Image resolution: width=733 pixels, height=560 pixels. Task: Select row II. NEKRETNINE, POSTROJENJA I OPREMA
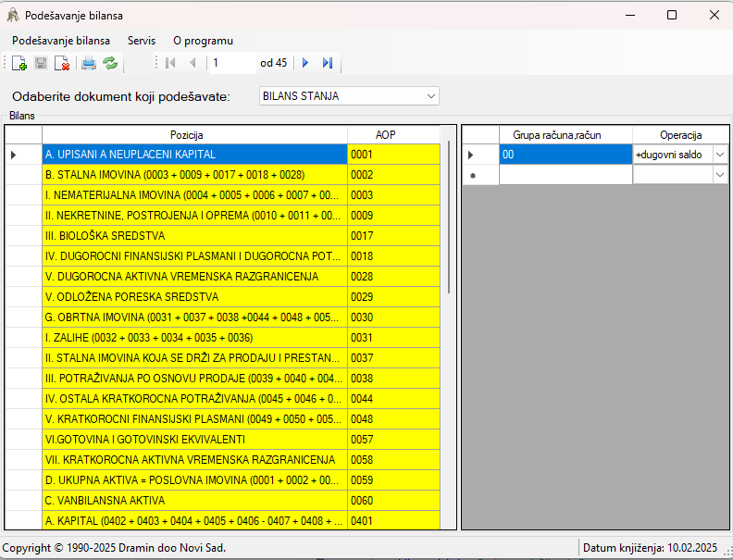pyautogui.click(x=194, y=216)
